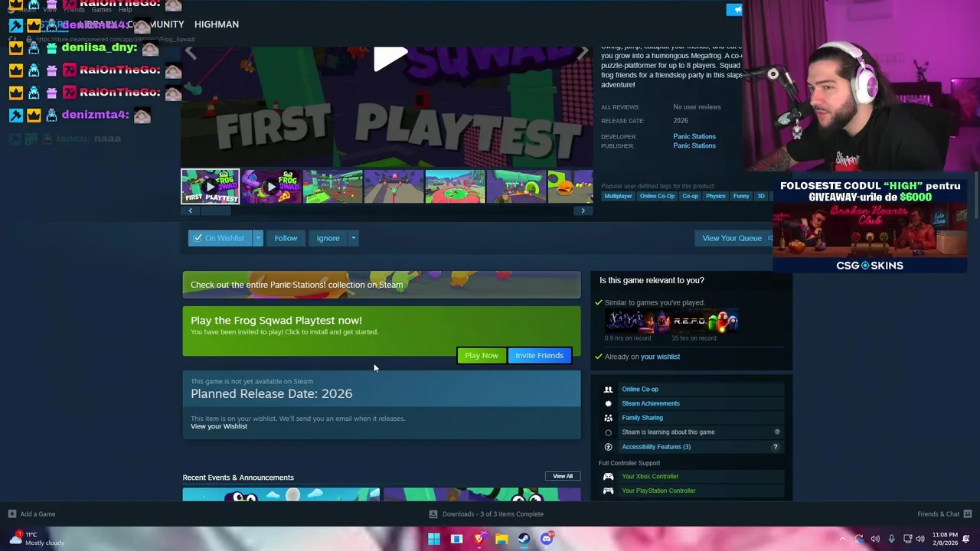Select the third screenshot thumbnail
Viewport: 980px width, 551px height.
click(332, 187)
